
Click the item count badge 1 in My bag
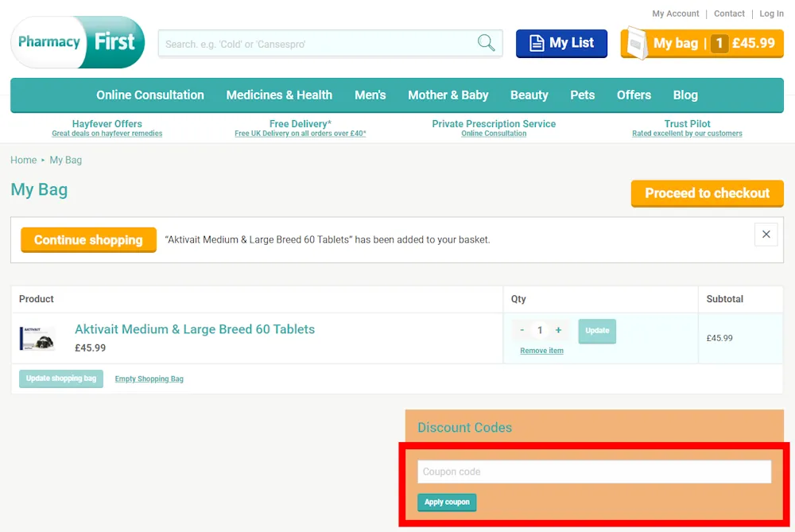click(719, 44)
